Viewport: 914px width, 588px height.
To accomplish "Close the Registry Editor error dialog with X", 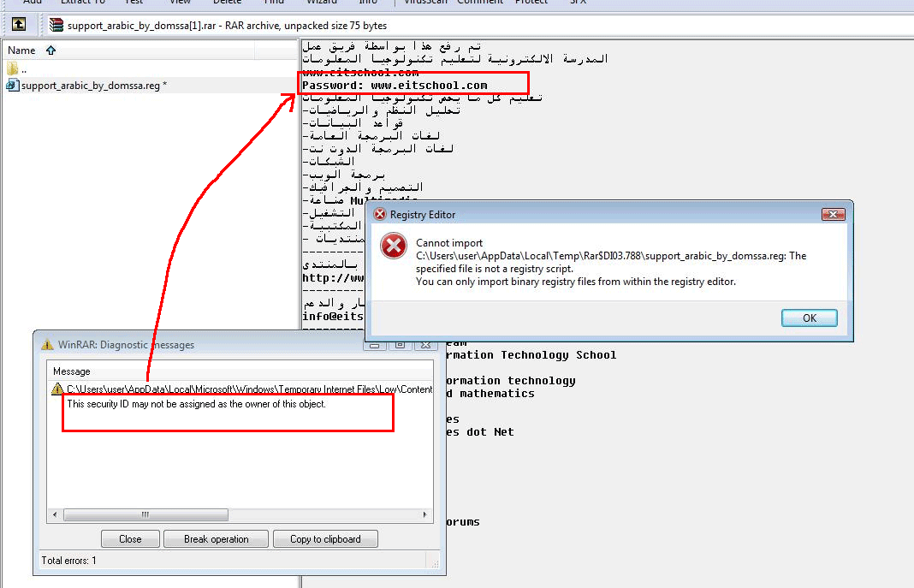I will point(833,214).
